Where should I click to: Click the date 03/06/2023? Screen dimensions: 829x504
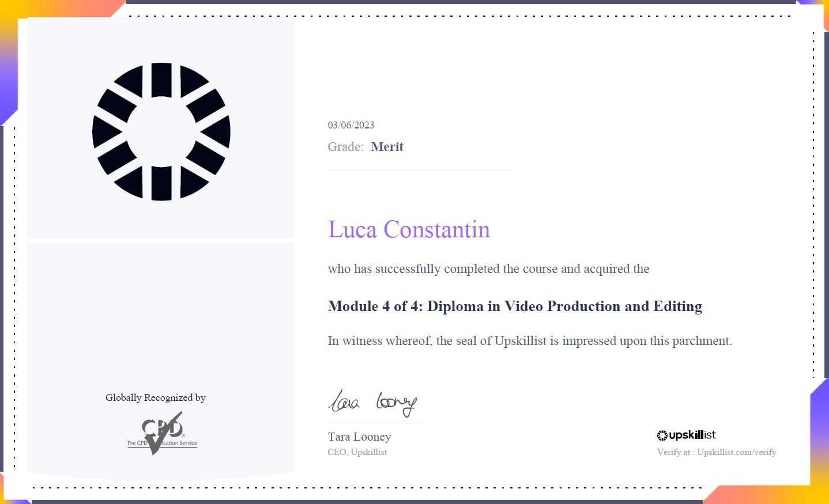point(351,125)
